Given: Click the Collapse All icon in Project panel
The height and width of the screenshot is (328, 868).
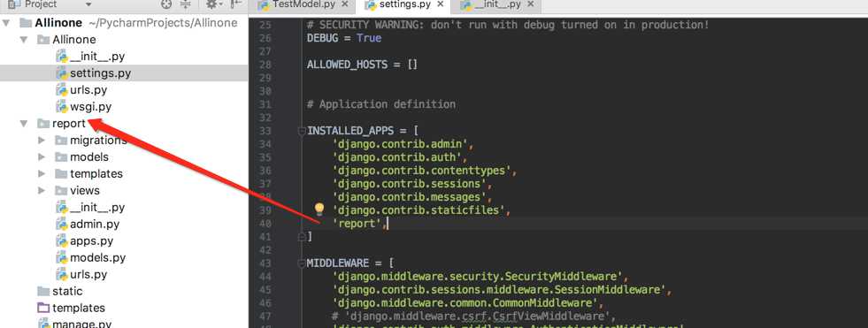Looking at the screenshot, I should [x=186, y=4].
